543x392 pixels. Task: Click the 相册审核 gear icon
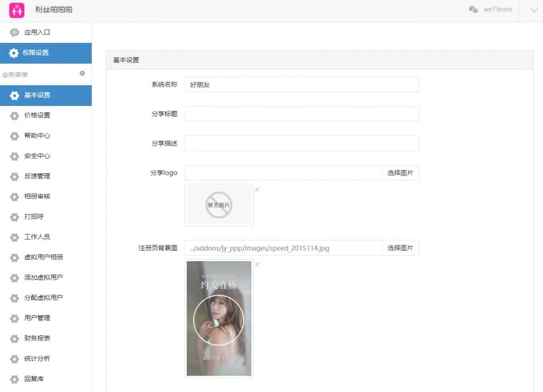[x=14, y=197]
